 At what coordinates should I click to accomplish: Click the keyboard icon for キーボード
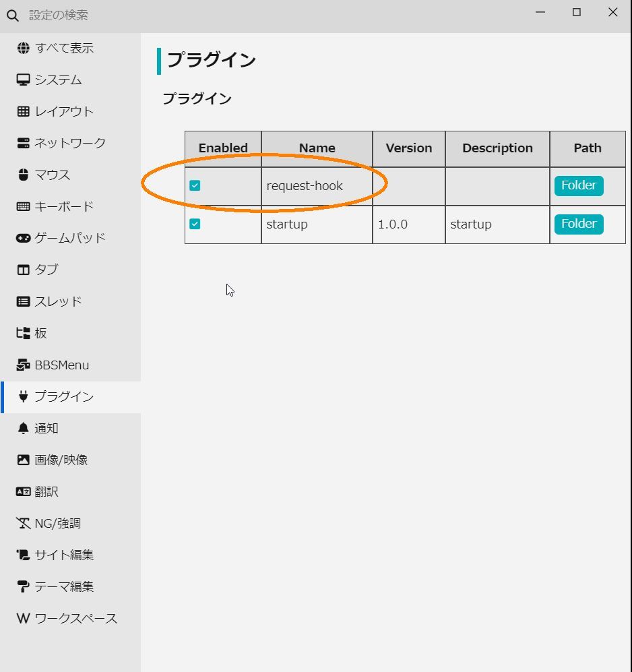(23, 206)
